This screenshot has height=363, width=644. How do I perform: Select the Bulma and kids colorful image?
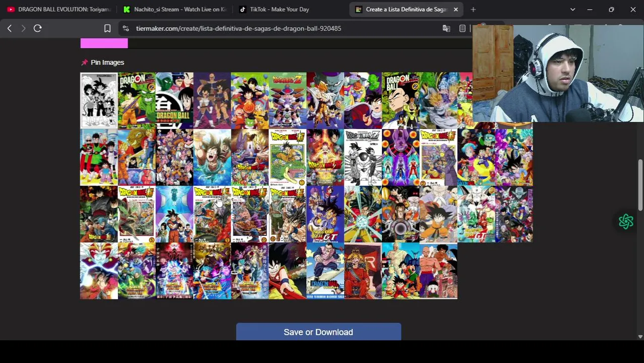(x=477, y=157)
